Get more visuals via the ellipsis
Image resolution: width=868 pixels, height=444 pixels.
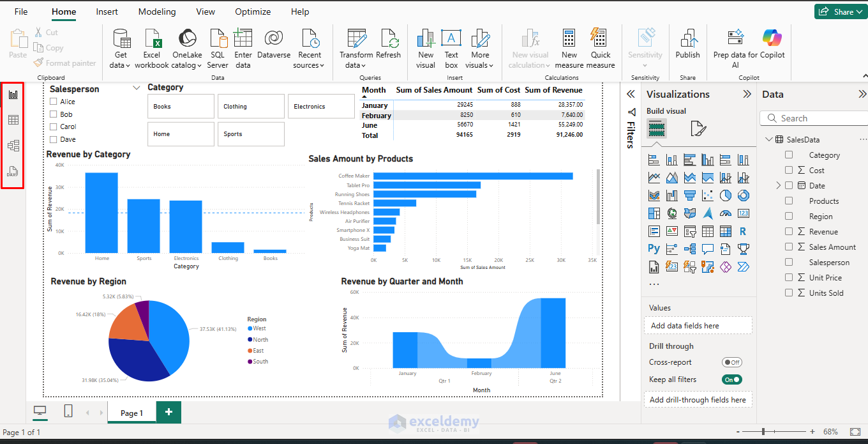654,284
